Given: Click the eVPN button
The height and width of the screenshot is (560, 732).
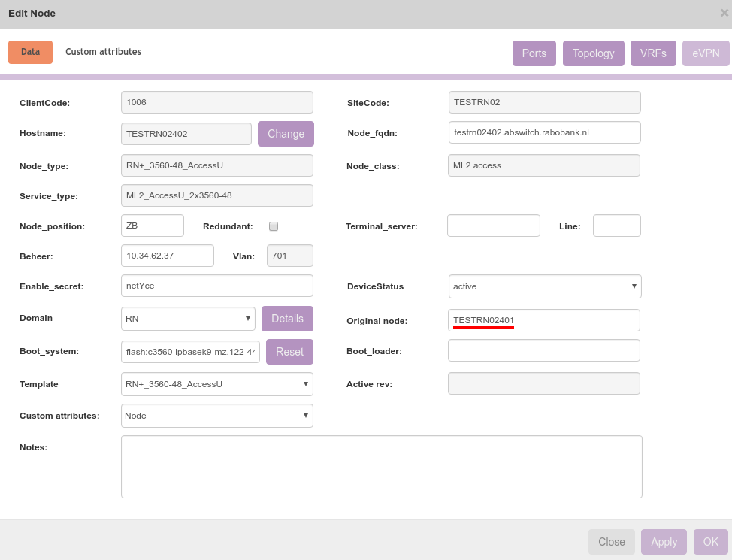Looking at the screenshot, I should pos(706,53).
